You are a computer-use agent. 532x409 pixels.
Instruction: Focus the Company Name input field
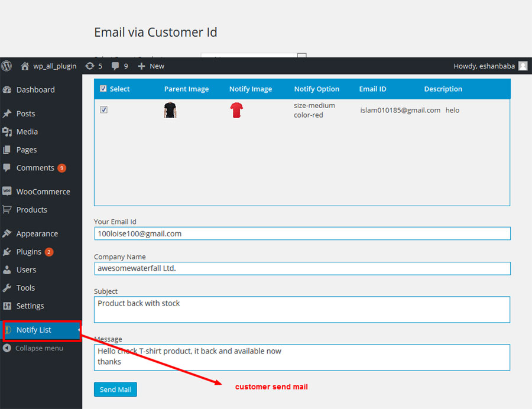click(x=301, y=268)
